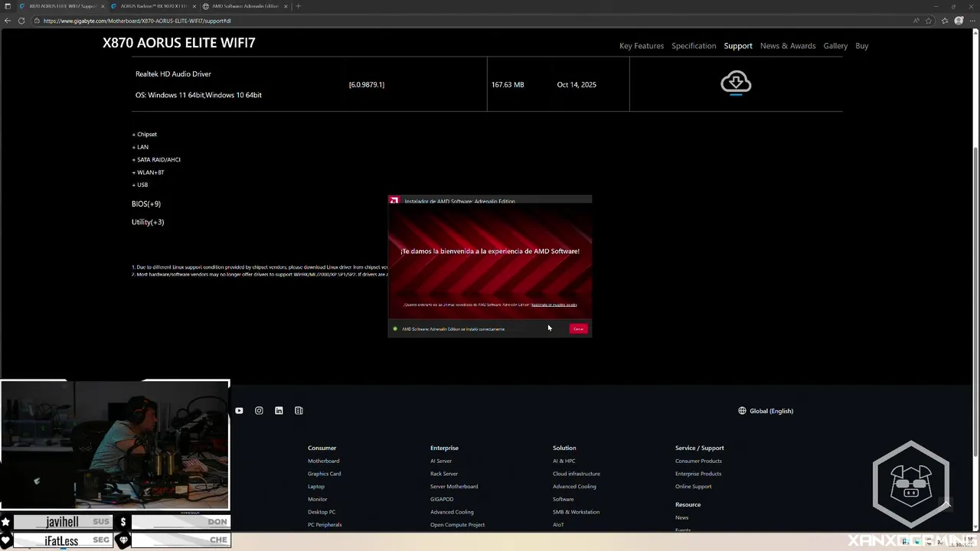Viewport: 980px width, 551px height.
Task: Select the Support tab
Action: [738, 46]
